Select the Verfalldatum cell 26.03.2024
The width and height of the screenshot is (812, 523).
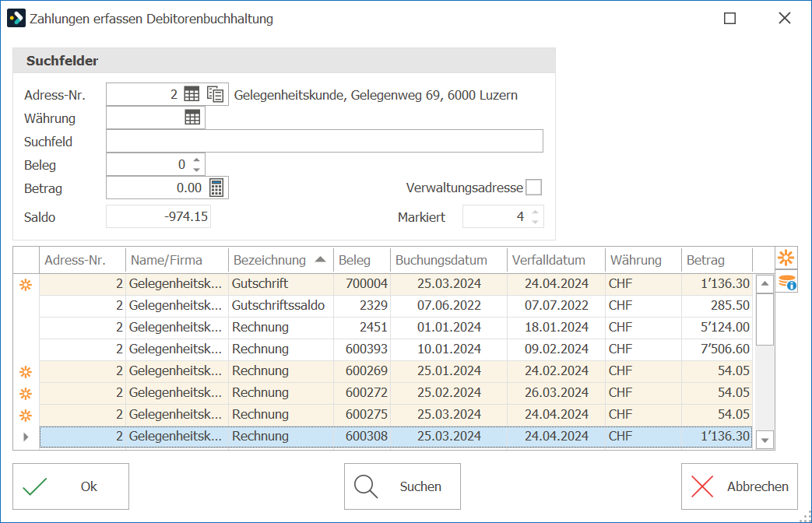[556, 392]
